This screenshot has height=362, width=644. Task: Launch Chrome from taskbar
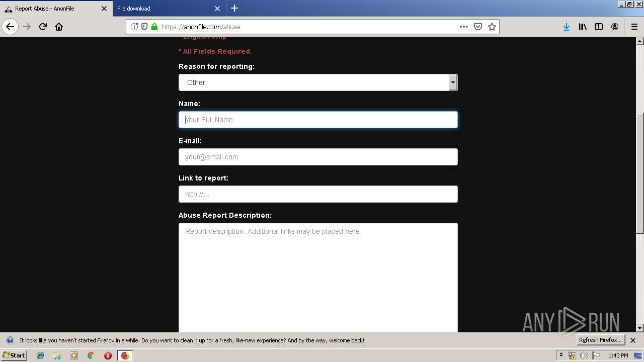91,355
